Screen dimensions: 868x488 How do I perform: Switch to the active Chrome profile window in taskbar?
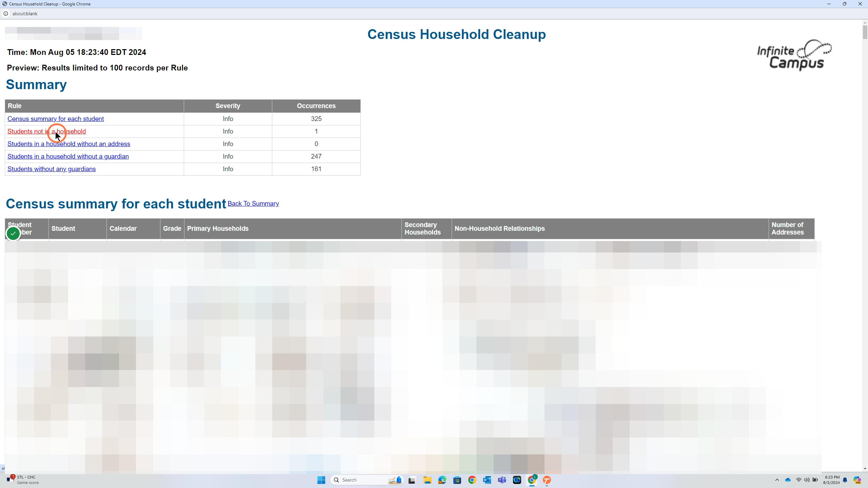(532, 480)
